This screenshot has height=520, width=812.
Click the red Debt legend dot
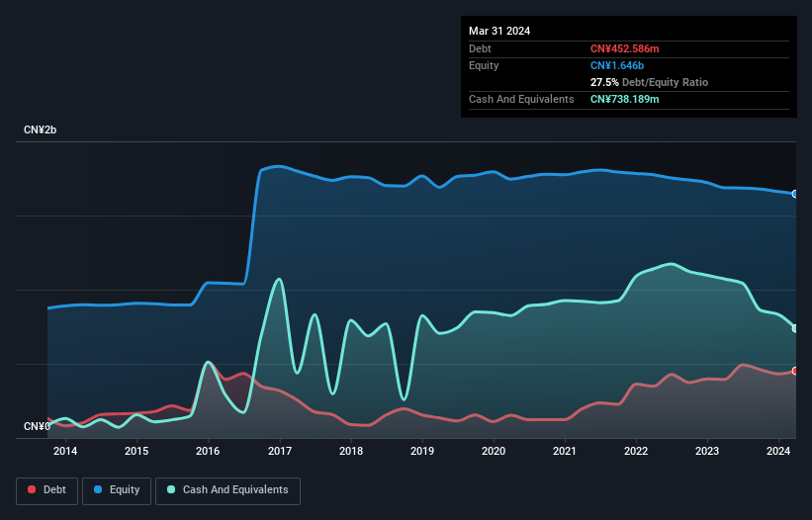[x=32, y=489]
